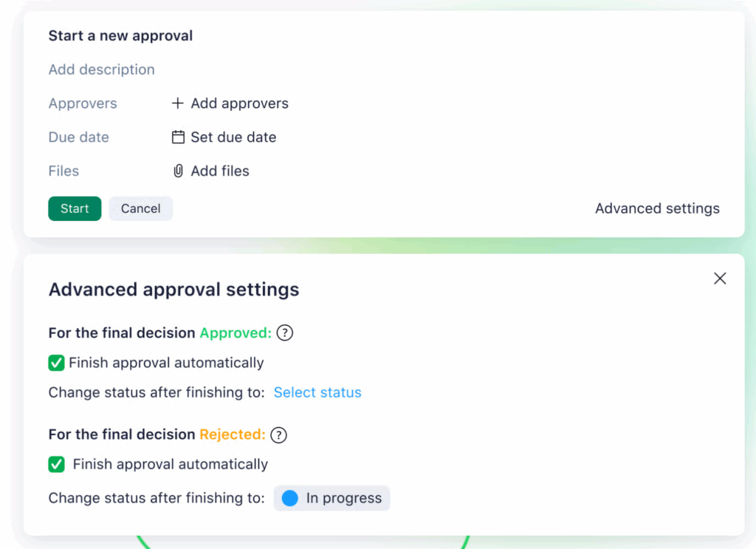Close the Advanced approval settings panel
Viewport: 756px width, 549px height.
720,279
